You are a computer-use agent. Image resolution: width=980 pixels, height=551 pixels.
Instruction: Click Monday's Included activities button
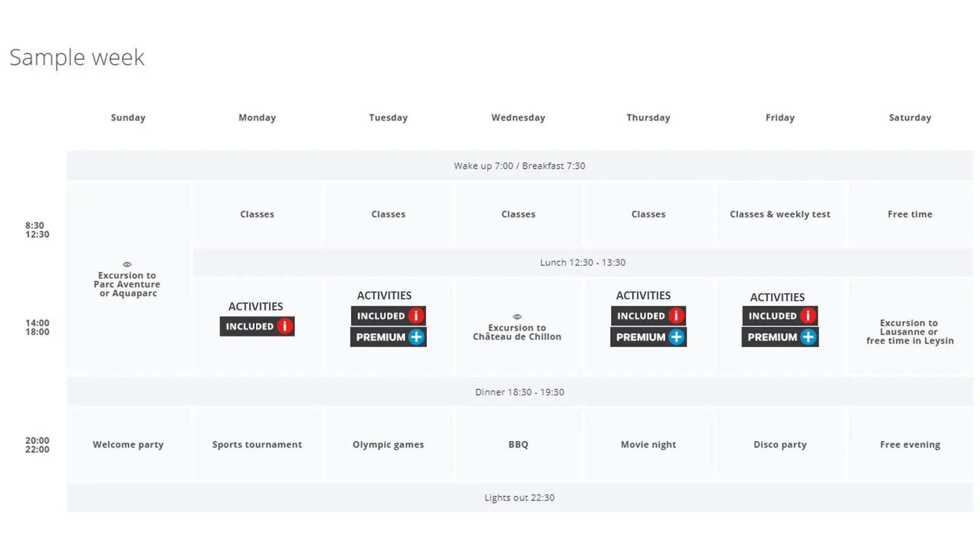click(250, 326)
